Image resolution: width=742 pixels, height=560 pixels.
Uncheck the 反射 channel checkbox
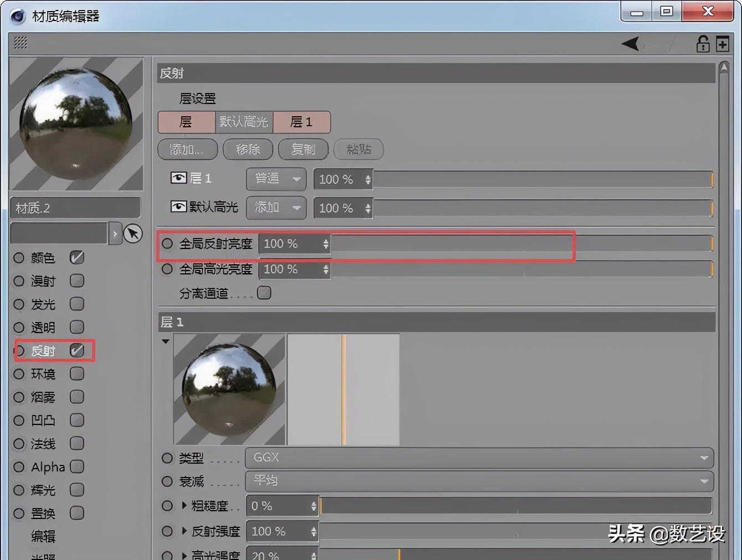pos(78,350)
